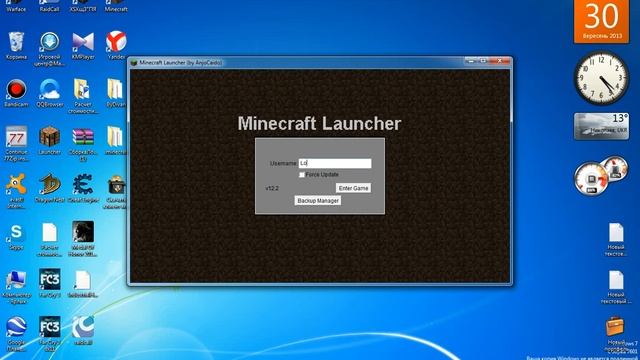Launch avast! antivirus from the desktop
This screenshot has width=640, height=360.
pos(16,184)
